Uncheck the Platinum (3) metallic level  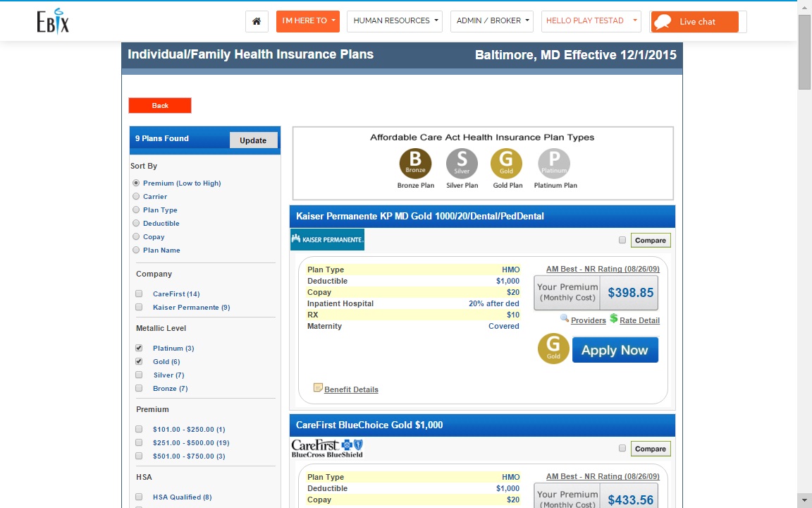tap(139, 349)
